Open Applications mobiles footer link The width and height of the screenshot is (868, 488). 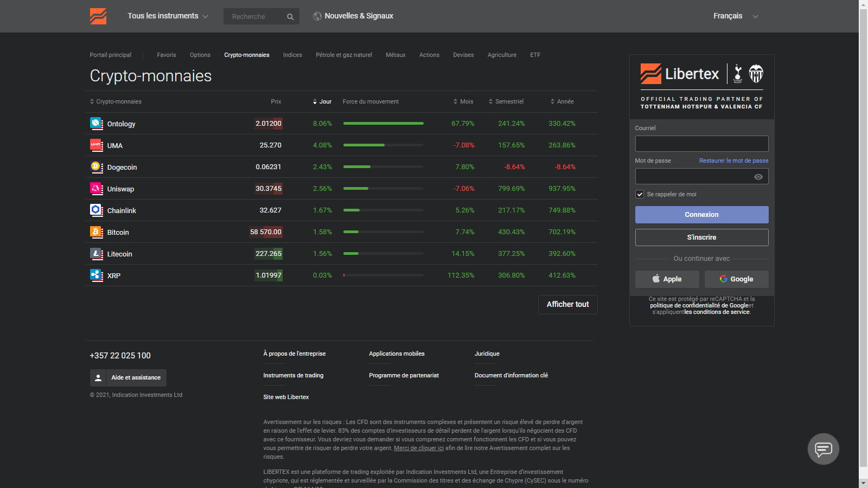(x=397, y=354)
